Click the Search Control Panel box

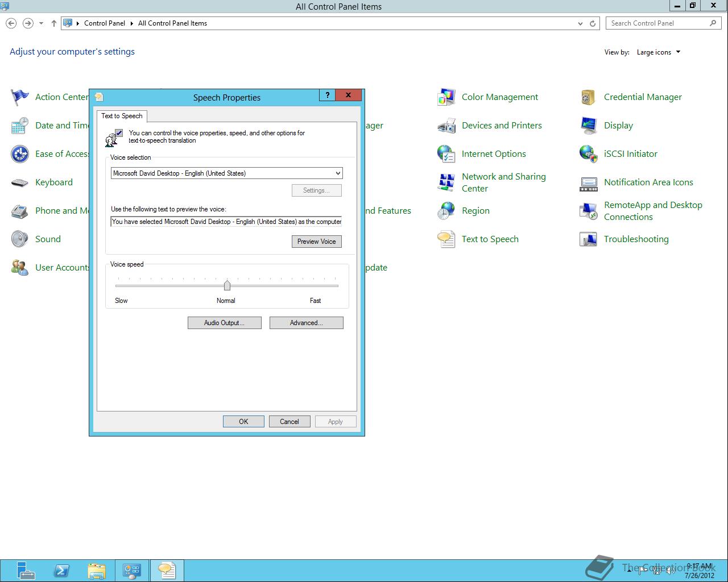tap(664, 23)
